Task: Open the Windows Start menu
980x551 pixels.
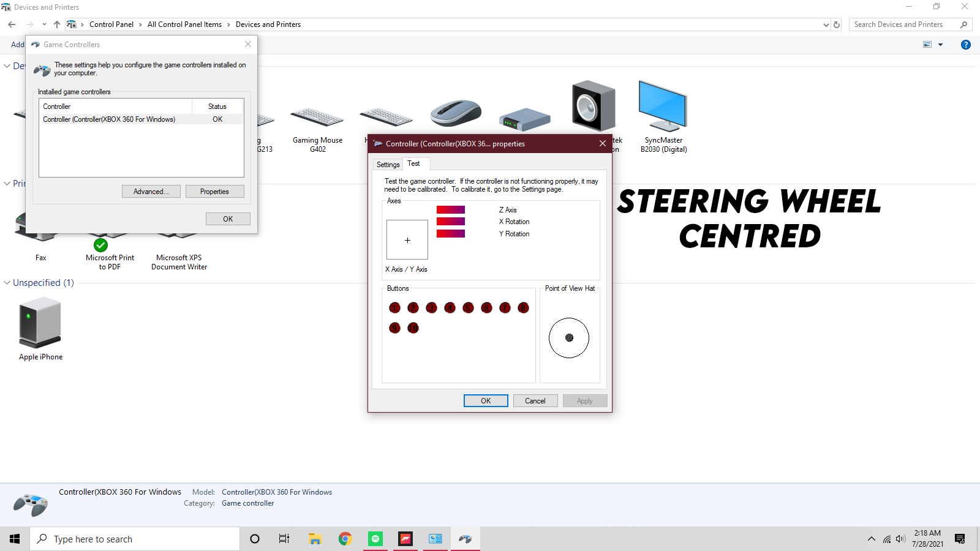Action: 15,539
